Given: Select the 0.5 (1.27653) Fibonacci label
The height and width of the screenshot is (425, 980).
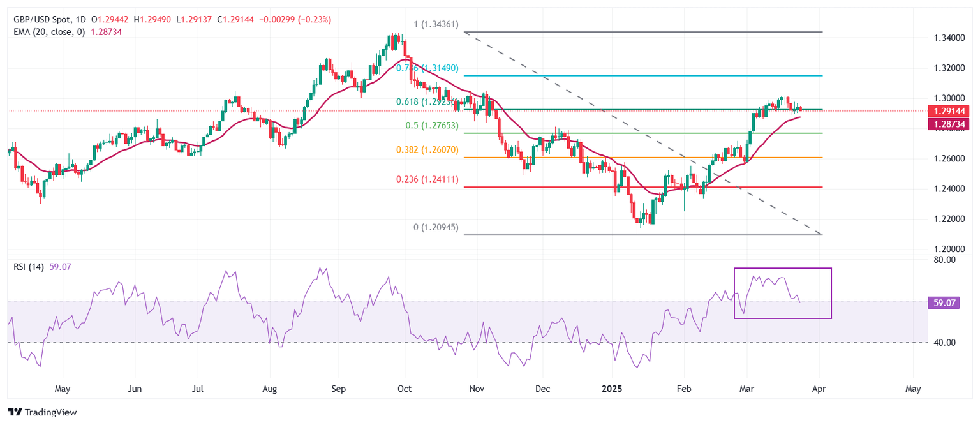Looking at the screenshot, I should click(432, 126).
